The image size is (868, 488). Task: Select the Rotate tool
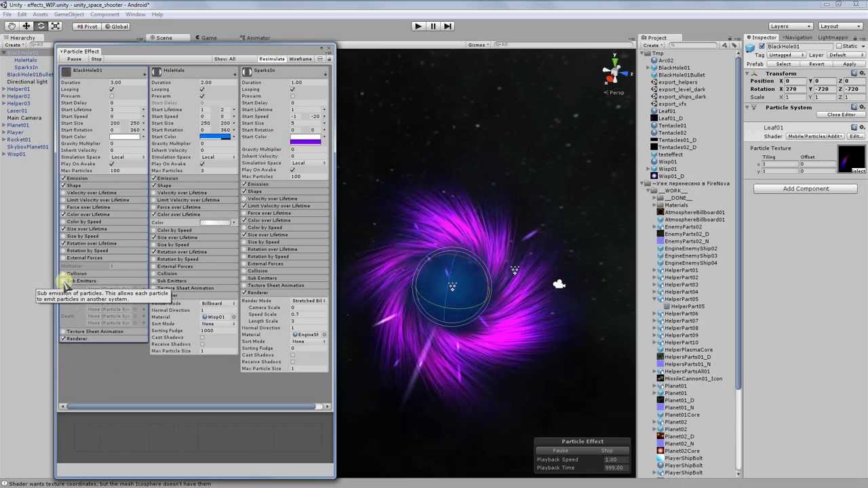(x=41, y=26)
